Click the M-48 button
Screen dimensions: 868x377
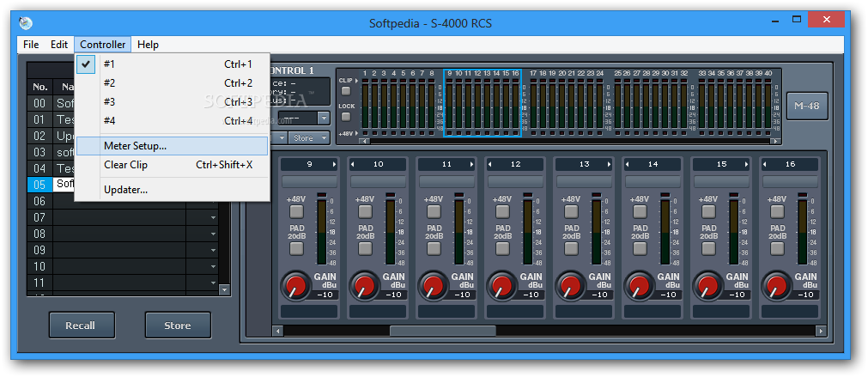click(x=807, y=106)
